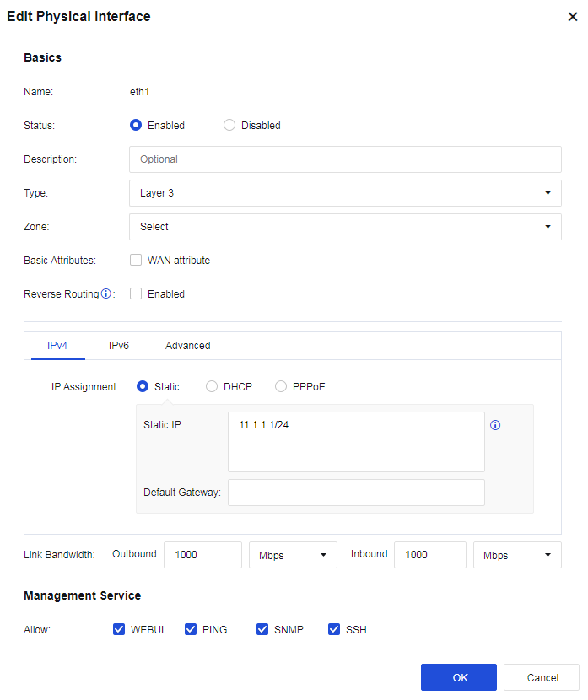Select PPPoE IP assignment option
This screenshot has height=700, width=588.
[281, 387]
